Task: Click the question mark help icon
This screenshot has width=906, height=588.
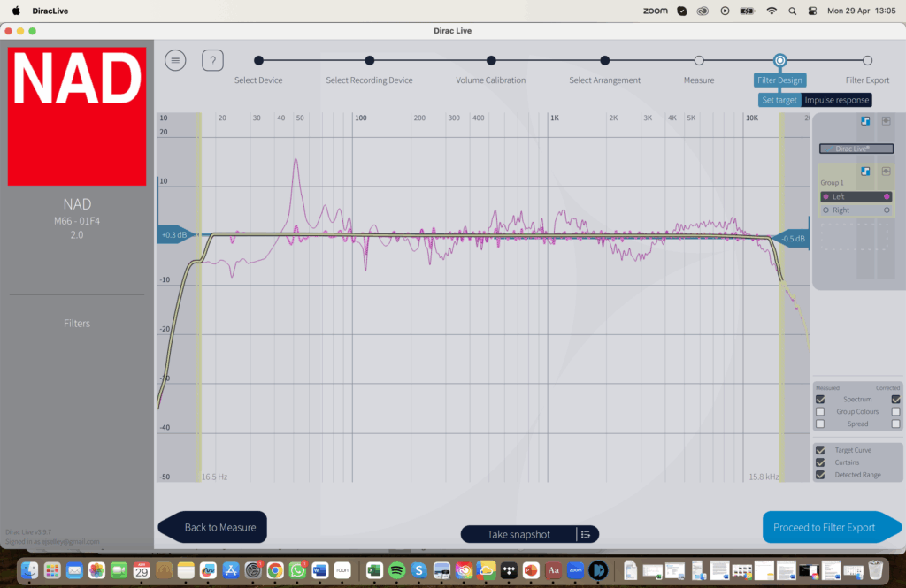Action: point(212,60)
